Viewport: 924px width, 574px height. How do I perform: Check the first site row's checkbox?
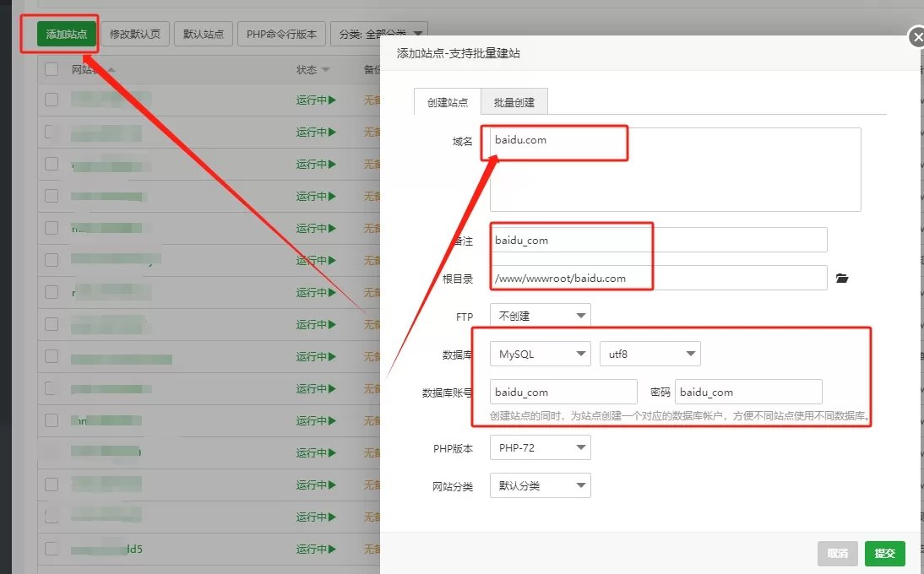[x=52, y=100]
